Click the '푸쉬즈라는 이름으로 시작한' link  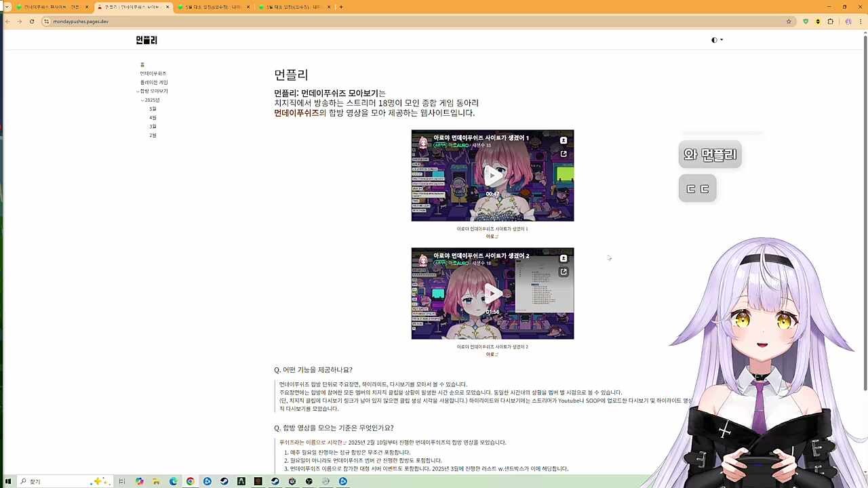(313, 443)
